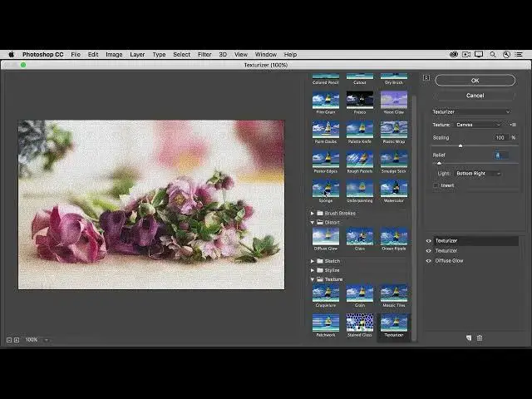532x399 pixels.
Task: Expand the Sketch folder
Action: 313,261
